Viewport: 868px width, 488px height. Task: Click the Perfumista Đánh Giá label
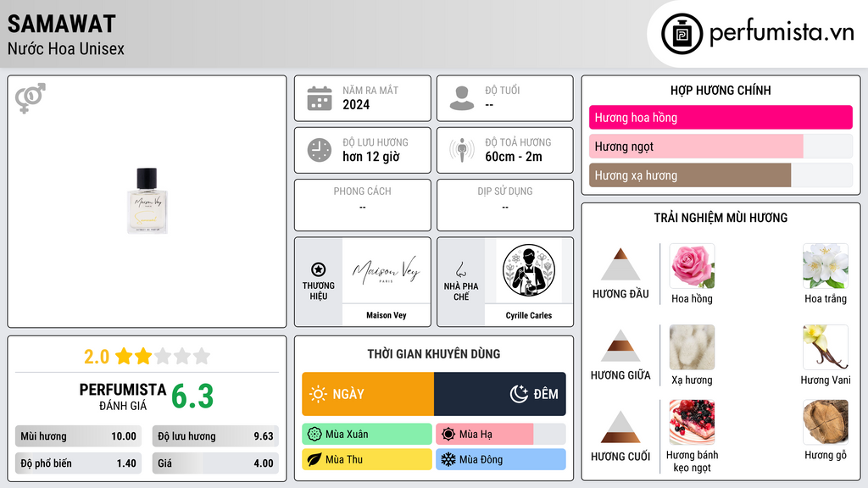click(x=122, y=396)
